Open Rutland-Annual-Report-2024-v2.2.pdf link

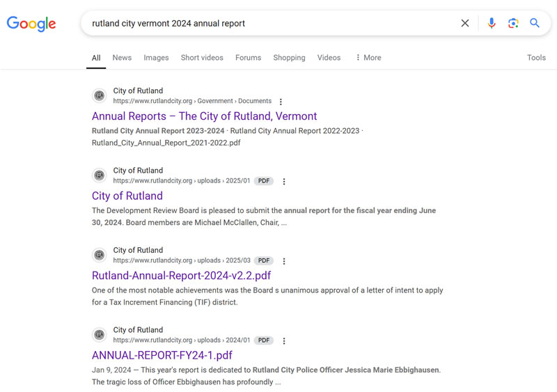point(181,276)
